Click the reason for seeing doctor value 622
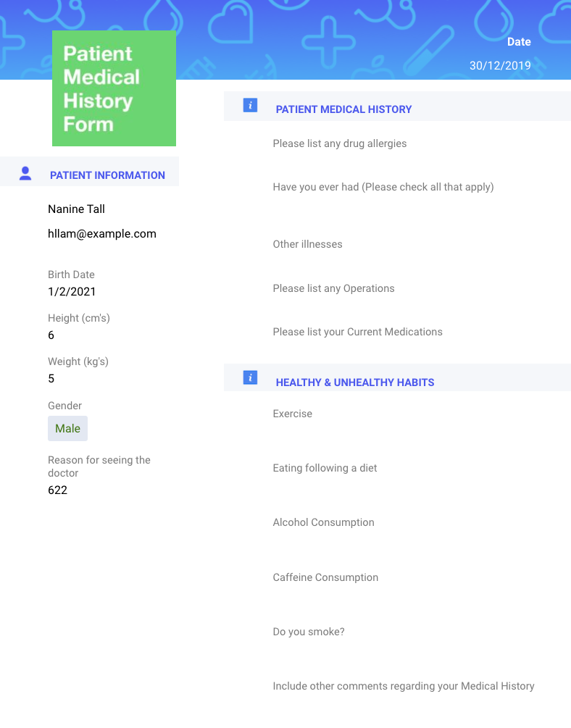The width and height of the screenshot is (571, 728). (57, 490)
